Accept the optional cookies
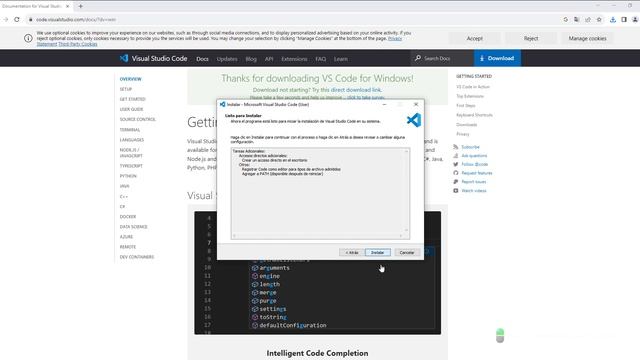This screenshot has width=640, height=360. (474, 38)
